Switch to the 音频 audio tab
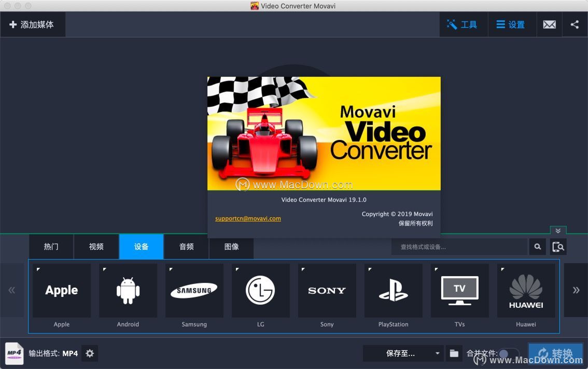The height and width of the screenshot is (369, 588). pyautogui.click(x=186, y=246)
